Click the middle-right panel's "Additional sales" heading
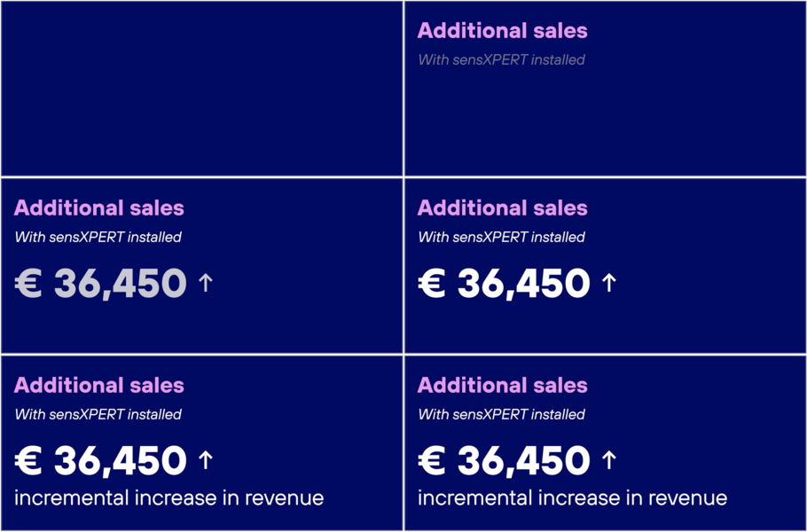Screen dimensions: 807x532 coord(502,208)
